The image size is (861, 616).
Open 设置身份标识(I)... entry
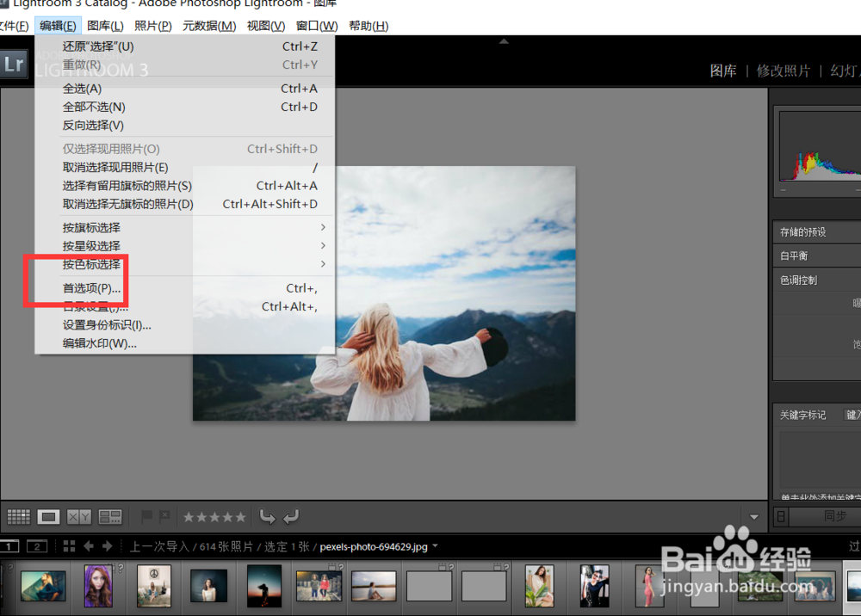click(184, 324)
